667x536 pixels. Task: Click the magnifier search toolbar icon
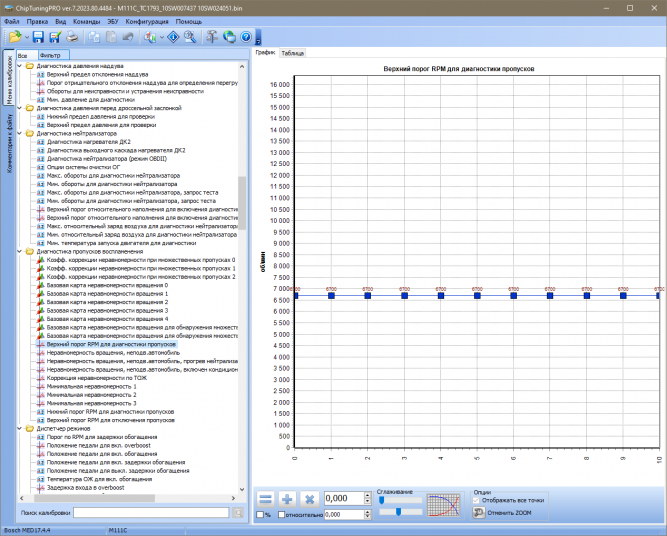[190, 37]
